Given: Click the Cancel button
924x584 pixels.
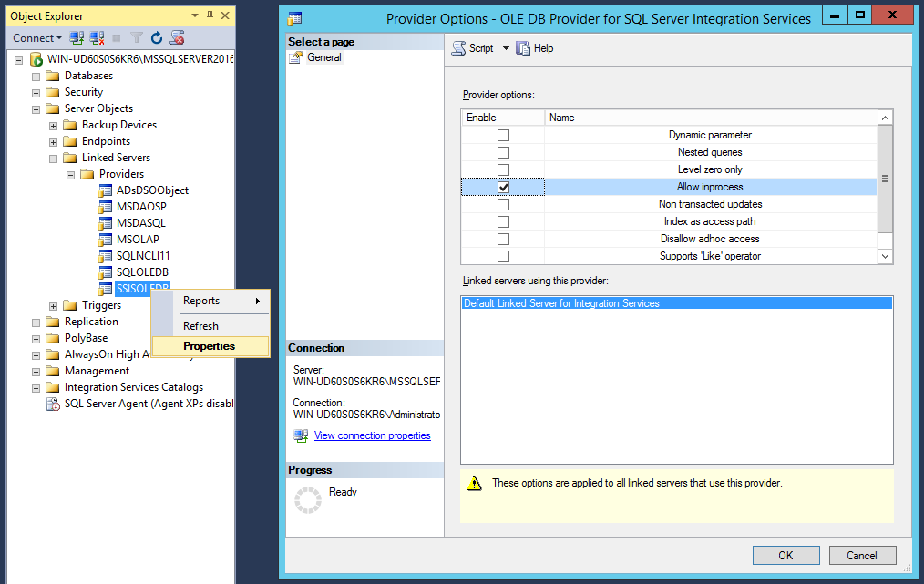Looking at the screenshot, I should [862, 555].
